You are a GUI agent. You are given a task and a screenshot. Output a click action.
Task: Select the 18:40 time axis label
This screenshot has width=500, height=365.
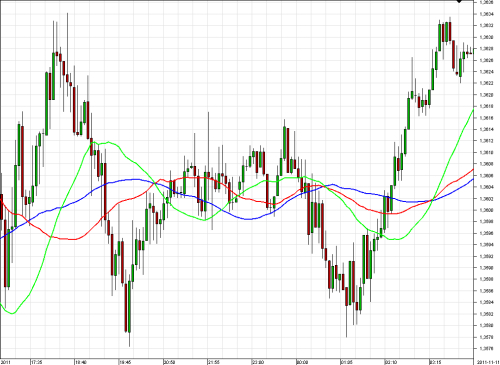81,362
